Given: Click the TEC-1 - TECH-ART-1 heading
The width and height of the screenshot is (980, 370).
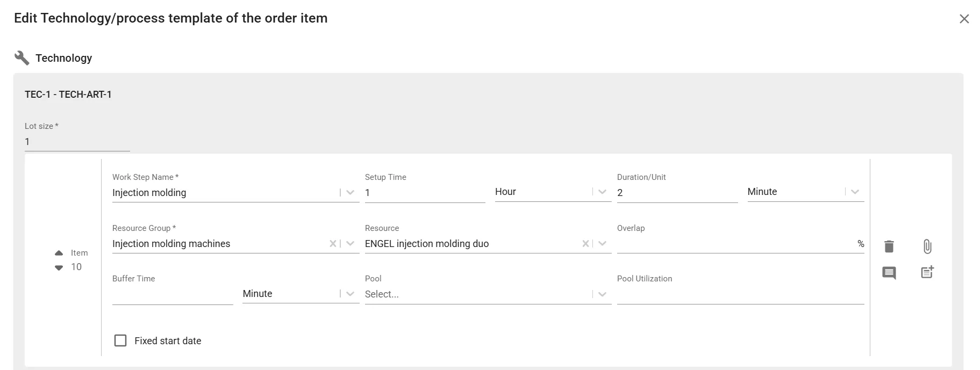Looking at the screenshot, I should coord(68,95).
